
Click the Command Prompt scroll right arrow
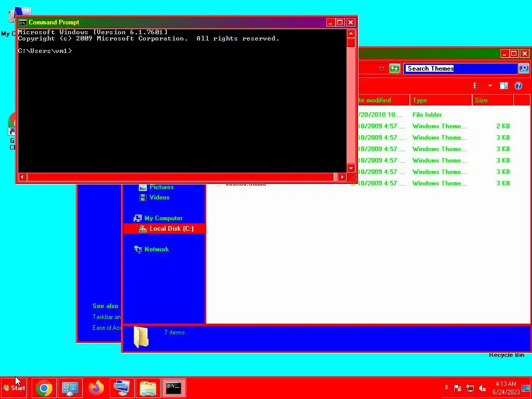342,177
